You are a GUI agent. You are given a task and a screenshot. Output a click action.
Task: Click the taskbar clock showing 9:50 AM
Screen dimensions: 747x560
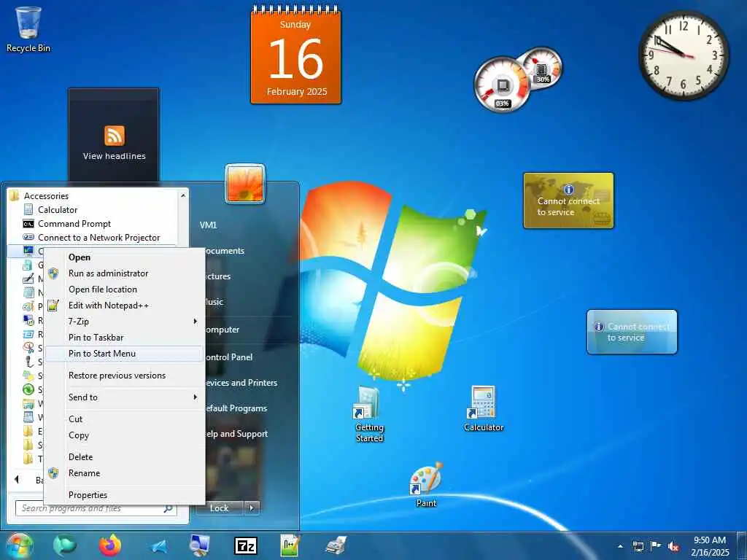point(710,546)
